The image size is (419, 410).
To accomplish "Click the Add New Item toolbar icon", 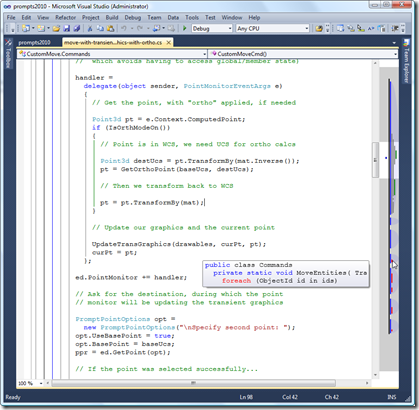I will point(41,29).
